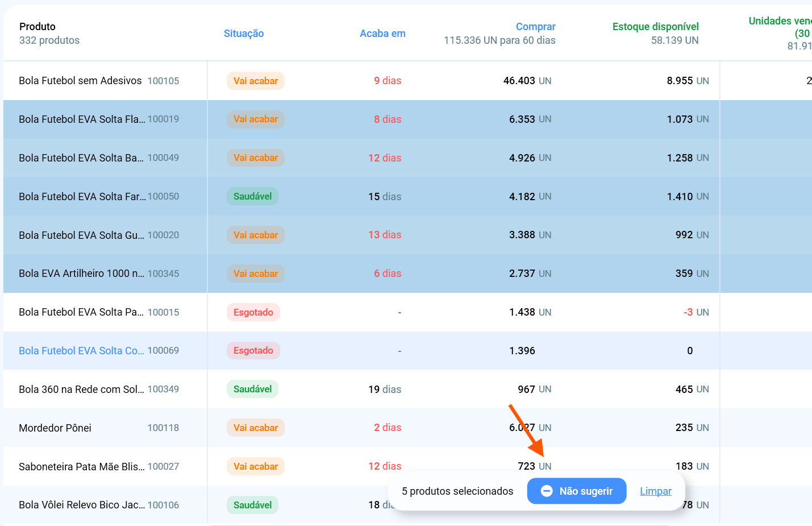Click 2 dias value for Mordedor Pônei

click(x=388, y=428)
